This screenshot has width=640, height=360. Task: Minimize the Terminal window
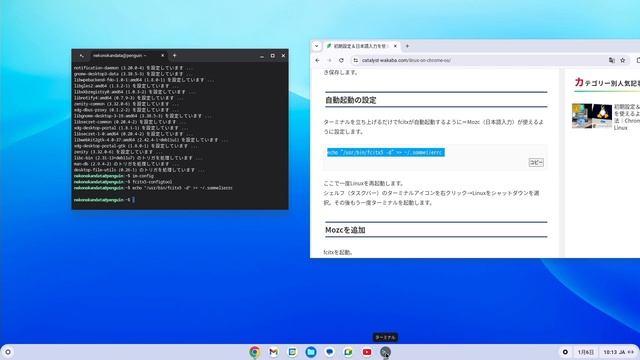[x=262, y=56]
